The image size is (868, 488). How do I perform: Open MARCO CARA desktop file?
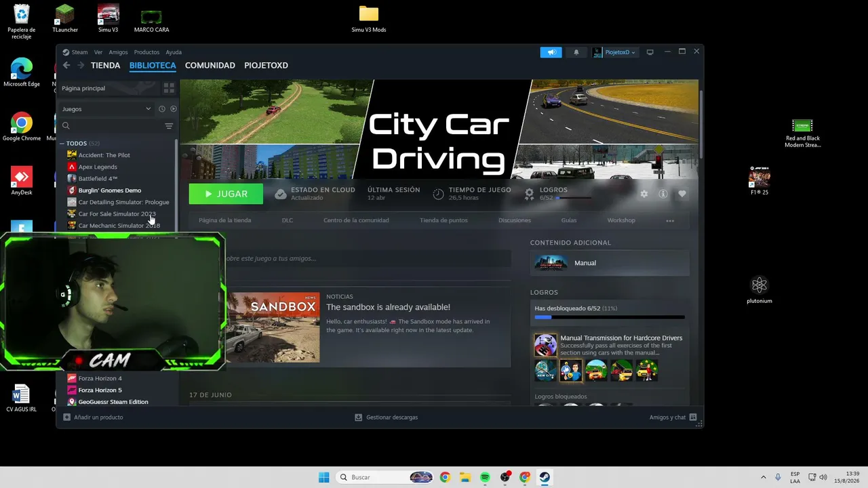tap(151, 20)
